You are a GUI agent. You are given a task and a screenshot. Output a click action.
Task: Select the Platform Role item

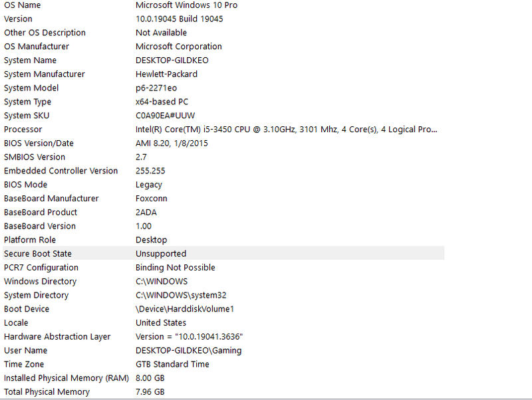[x=30, y=240]
